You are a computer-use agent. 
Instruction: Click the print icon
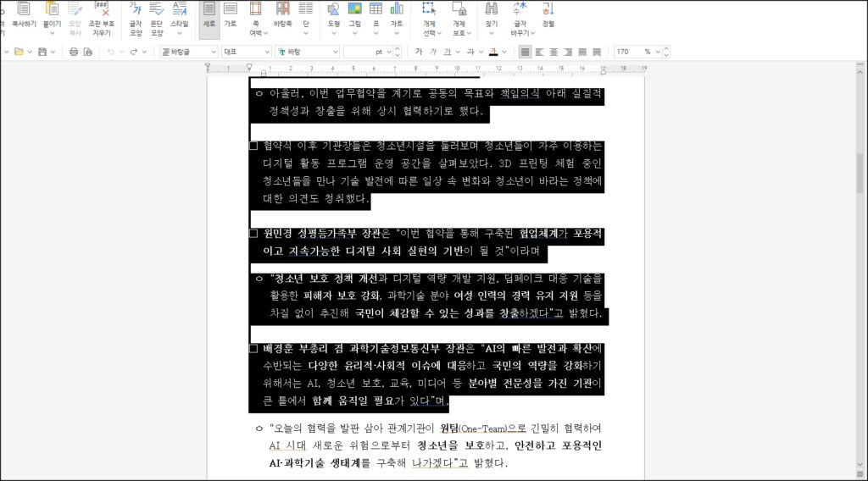click(x=74, y=52)
